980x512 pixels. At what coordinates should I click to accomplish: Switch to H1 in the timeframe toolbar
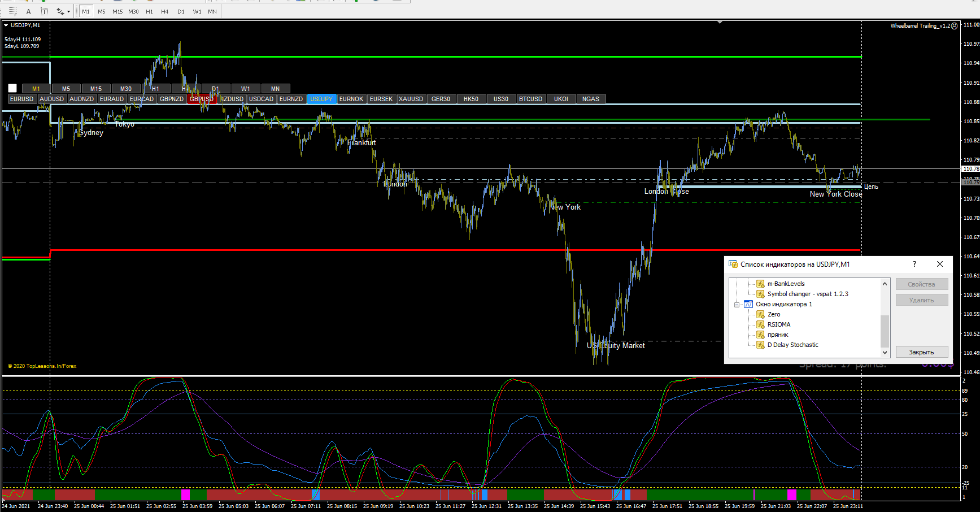(x=149, y=11)
